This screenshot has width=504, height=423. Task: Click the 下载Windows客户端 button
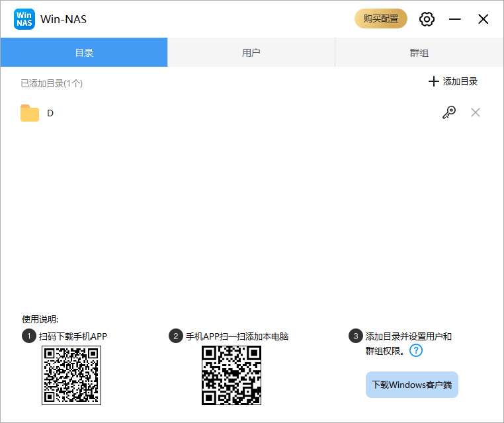(411, 385)
